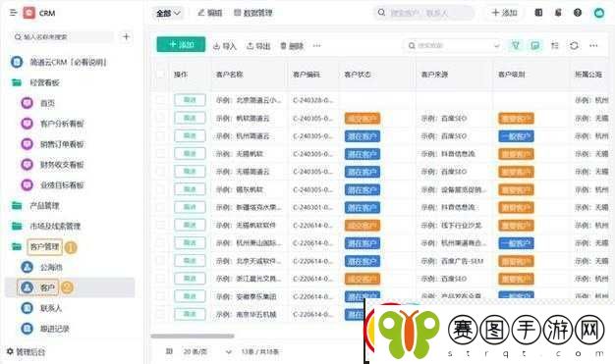615x364 pixels.
Task: Click the refresh icon
Action: pos(574,45)
